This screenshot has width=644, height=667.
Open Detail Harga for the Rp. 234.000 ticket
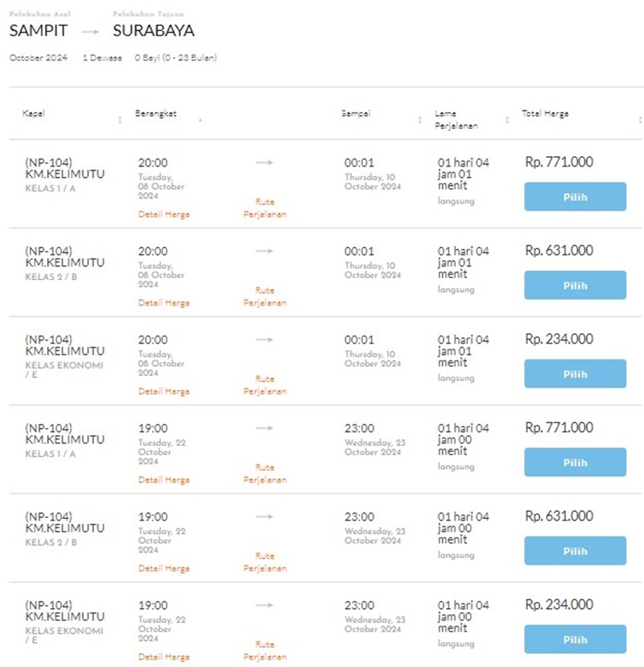(164, 391)
